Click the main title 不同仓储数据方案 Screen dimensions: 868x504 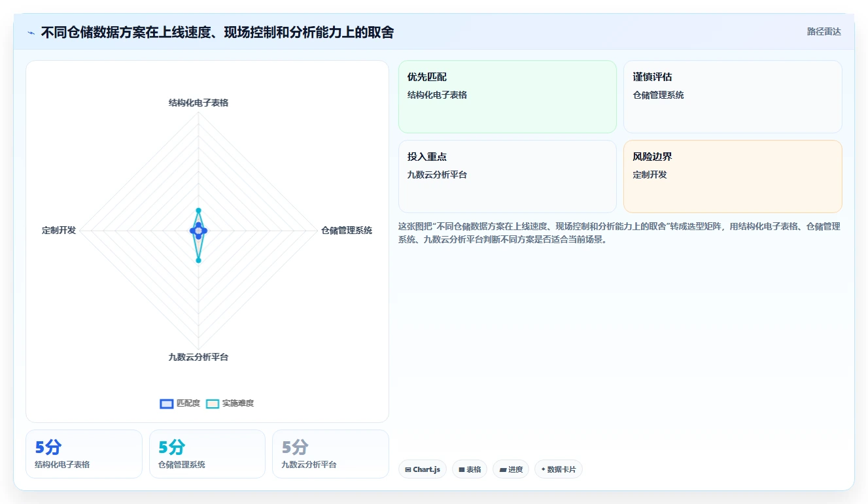(x=217, y=32)
